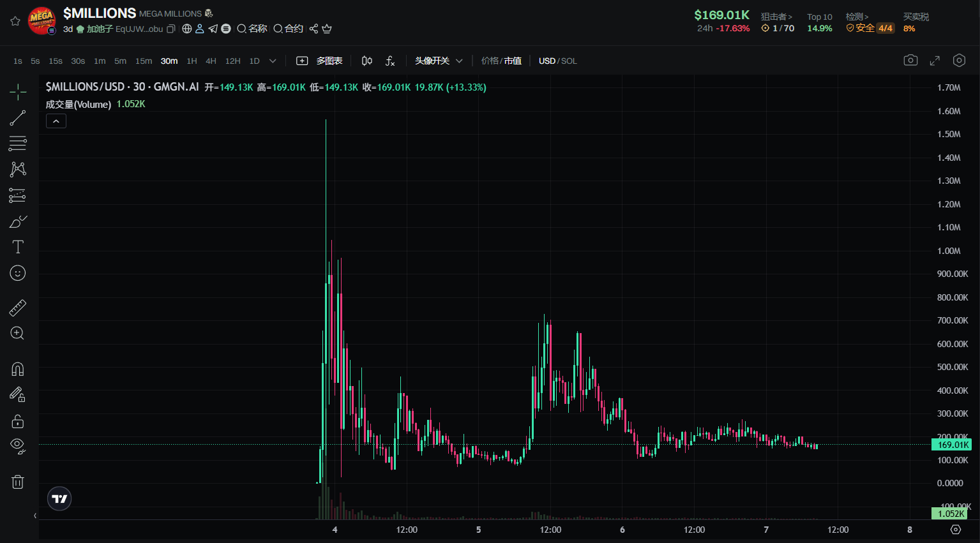Click the crown icon in header
980x543 pixels.
coord(327,29)
